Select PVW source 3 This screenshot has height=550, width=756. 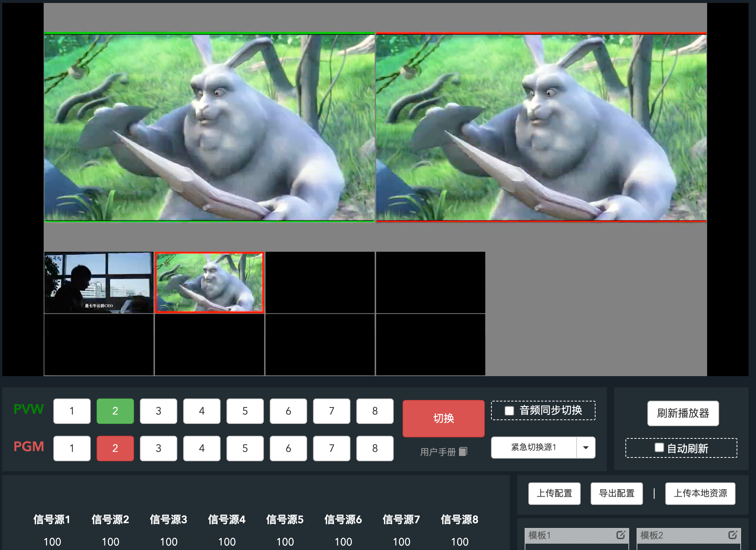(158, 411)
